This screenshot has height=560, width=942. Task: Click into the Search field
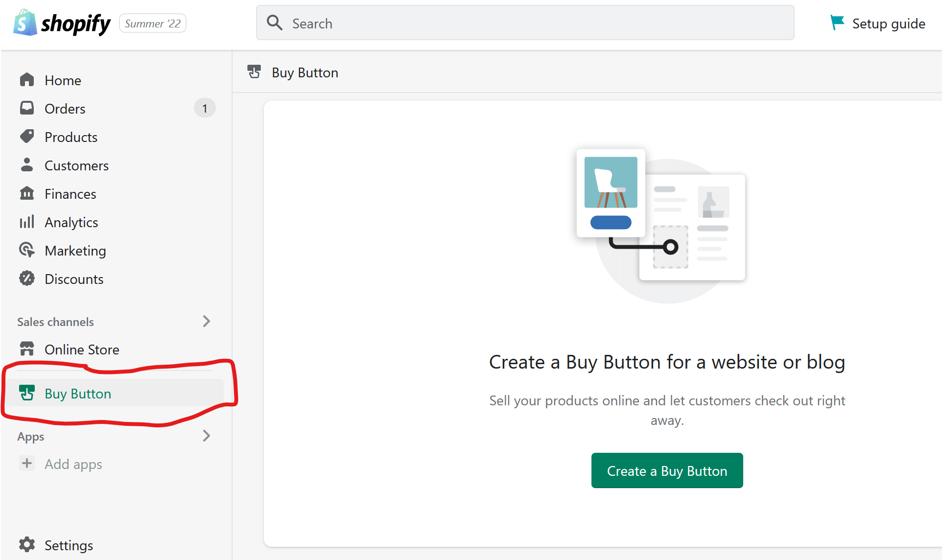coord(525,23)
